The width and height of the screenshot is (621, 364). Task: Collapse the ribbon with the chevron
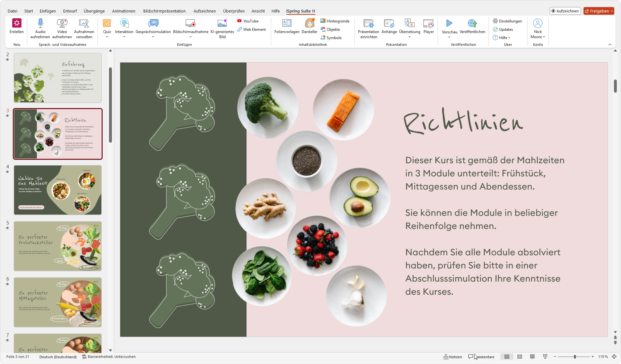click(610, 45)
